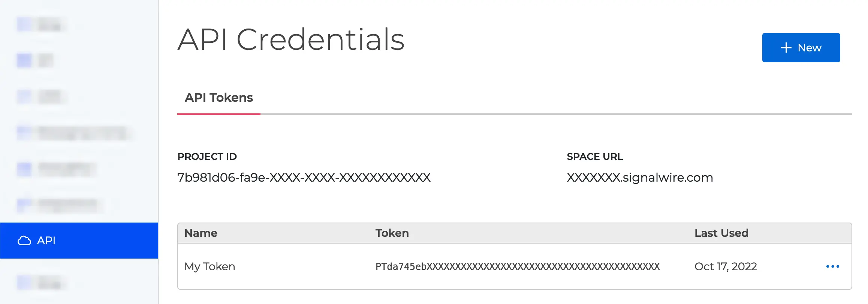Viewport: 868px width, 304px height.
Task: Click the Name column header
Action: click(201, 233)
